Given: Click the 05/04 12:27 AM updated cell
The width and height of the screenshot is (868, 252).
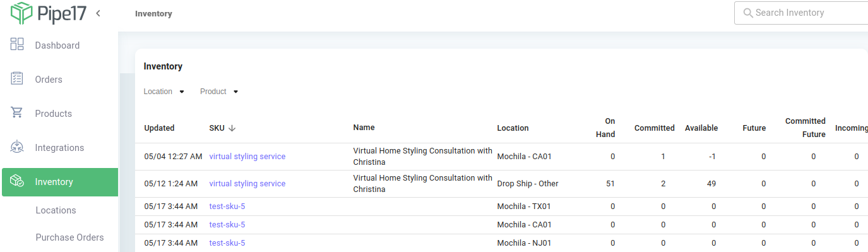Looking at the screenshot, I should pos(173,157).
